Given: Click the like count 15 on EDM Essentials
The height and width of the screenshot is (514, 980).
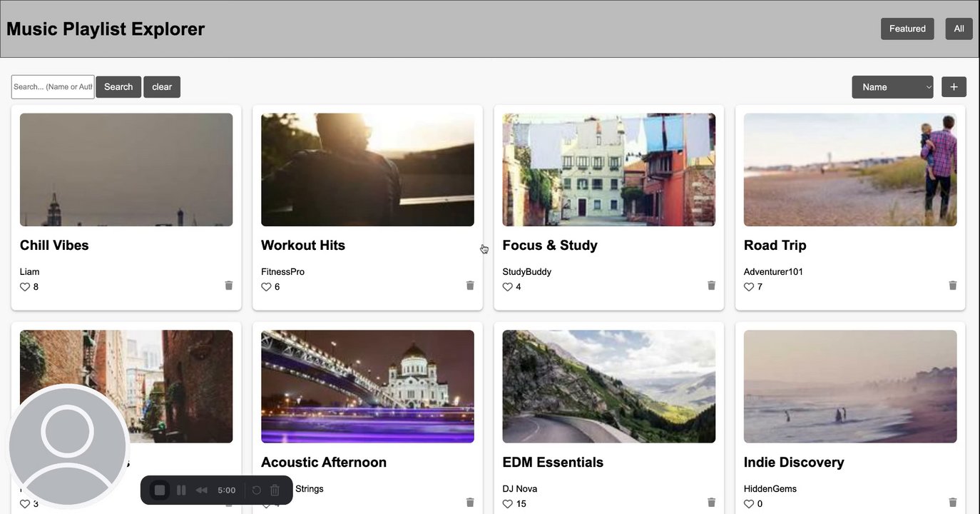Looking at the screenshot, I should 521,504.
